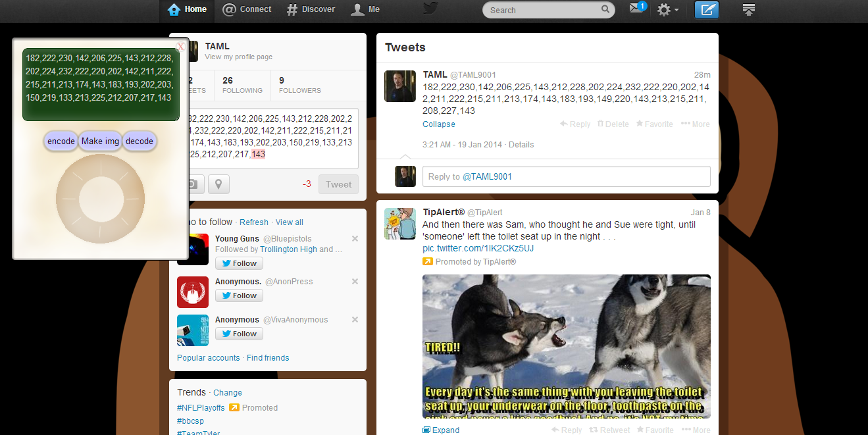
Task: Compose new tweet with blue button
Action: pos(707,10)
